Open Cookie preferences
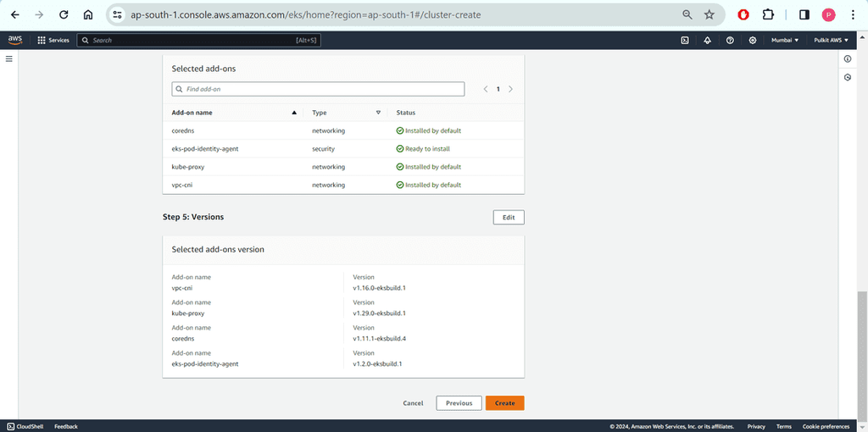 [826, 426]
